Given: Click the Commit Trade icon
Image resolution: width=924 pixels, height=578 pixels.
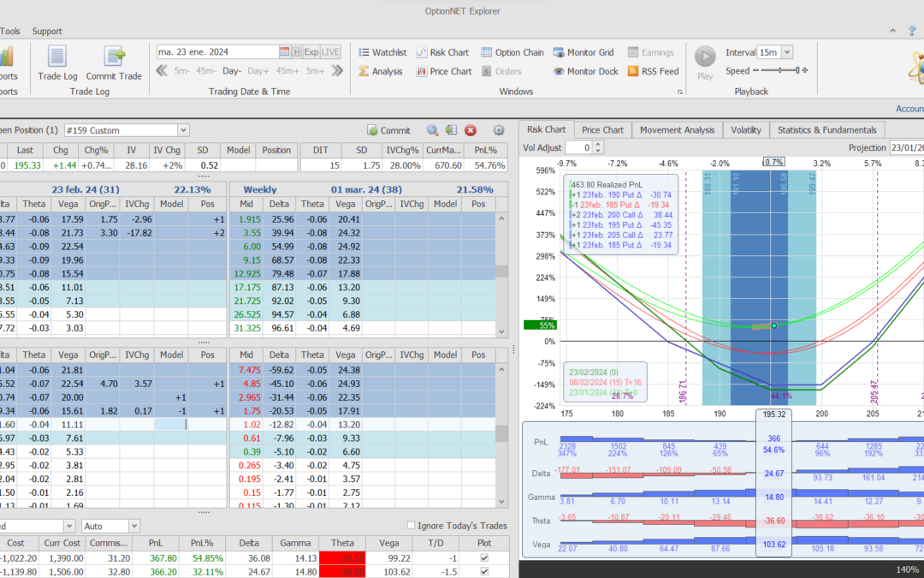Looking at the screenshot, I should pyautogui.click(x=114, y=59).
